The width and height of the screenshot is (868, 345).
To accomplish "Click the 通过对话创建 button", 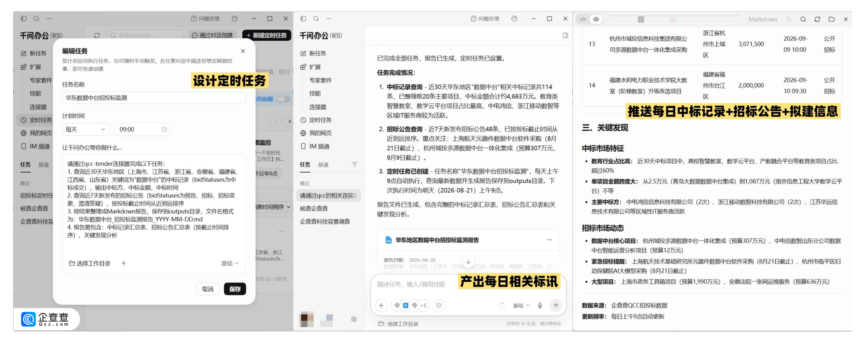I will coord(212,35).
